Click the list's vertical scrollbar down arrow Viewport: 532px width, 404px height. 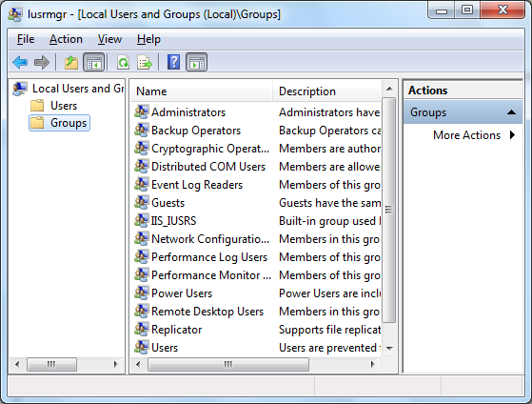tap(389, 349)
